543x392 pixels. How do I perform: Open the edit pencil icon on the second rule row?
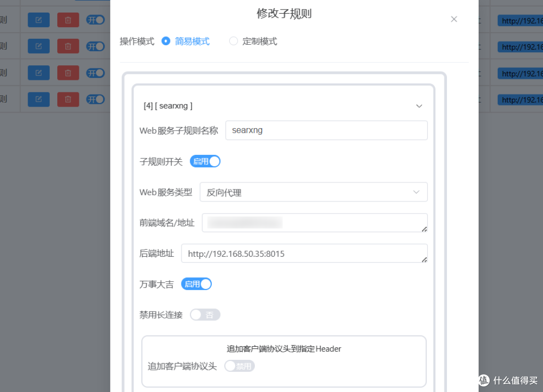coord(39,46)
